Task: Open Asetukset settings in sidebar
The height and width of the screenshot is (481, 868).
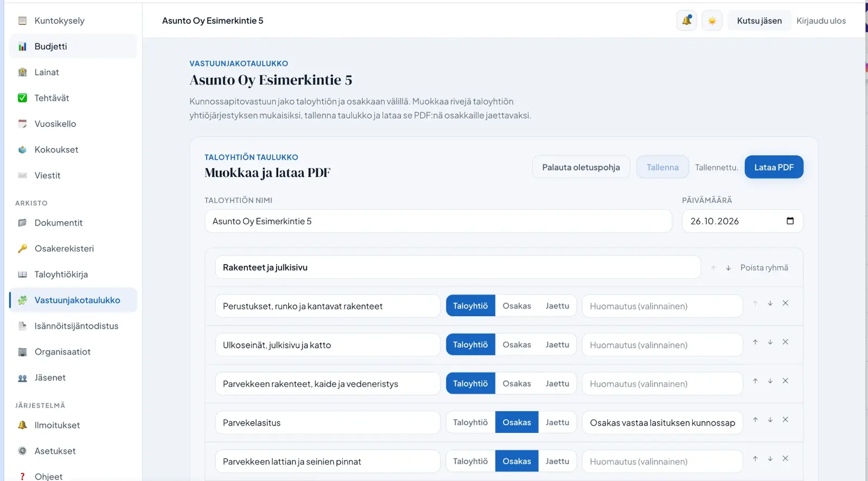Action: [73, 451]
